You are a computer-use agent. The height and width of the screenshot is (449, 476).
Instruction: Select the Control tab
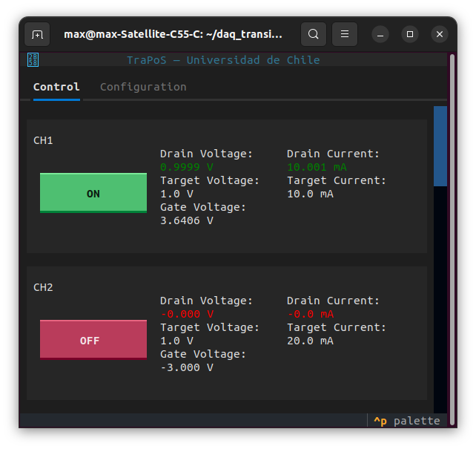pos(56,87)
